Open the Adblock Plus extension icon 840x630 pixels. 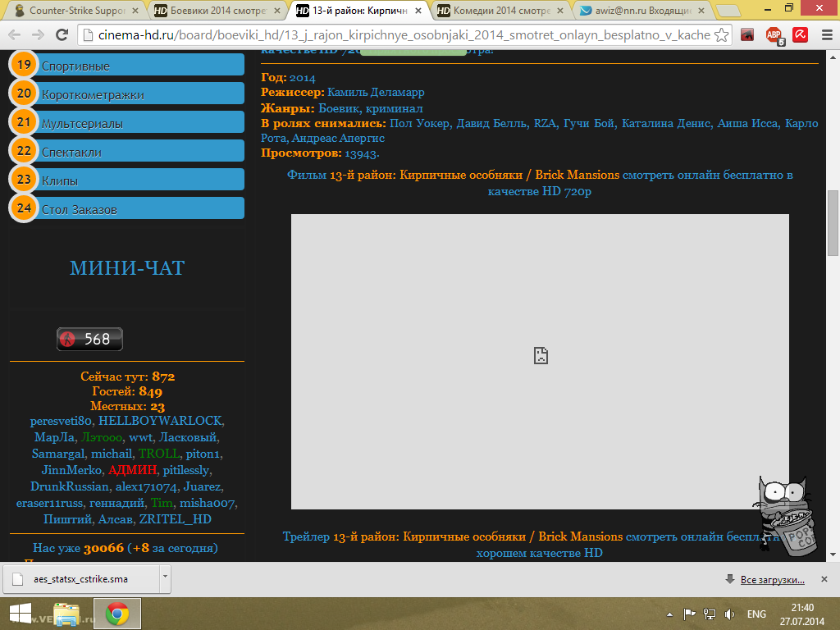tap(774, 35)
